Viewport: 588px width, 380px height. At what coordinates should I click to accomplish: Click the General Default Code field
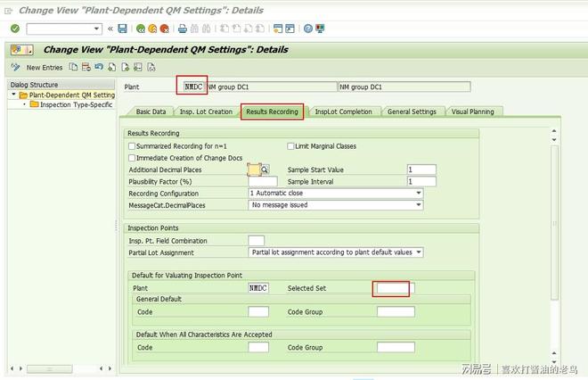(x=258, y=312)
